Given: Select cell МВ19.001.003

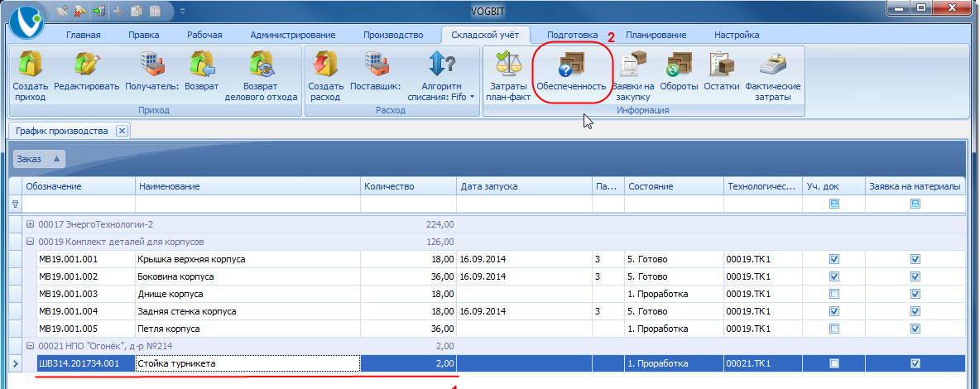Looking at the screenshot, I should click(x=85, y=294).
